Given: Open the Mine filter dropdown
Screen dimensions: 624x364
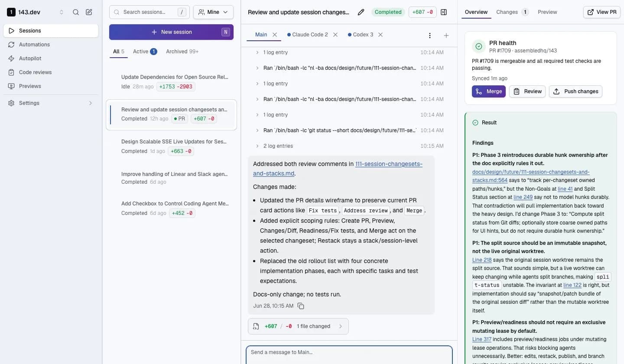Looking at the screenshot, I should [x=213, y=12].
